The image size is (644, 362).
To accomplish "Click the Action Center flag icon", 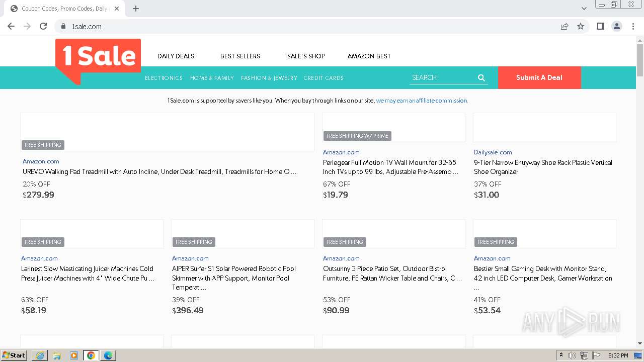I will (x=596, y=355).
